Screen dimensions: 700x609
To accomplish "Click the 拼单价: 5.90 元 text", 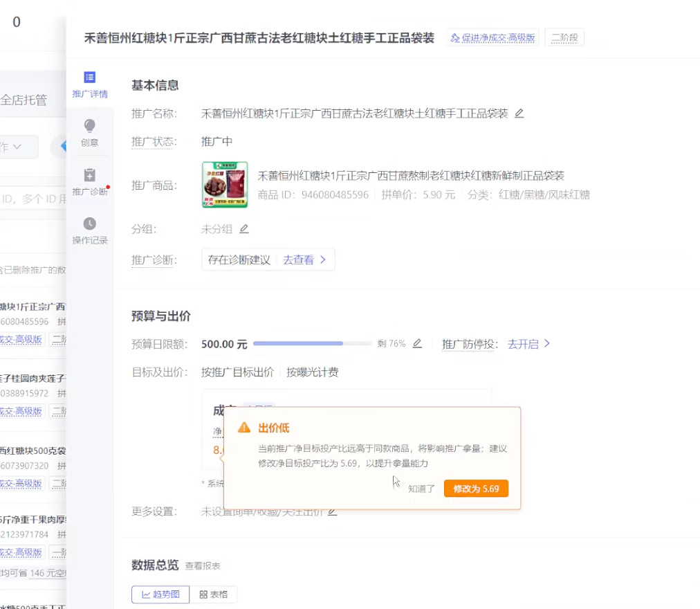I will point(418,194).
